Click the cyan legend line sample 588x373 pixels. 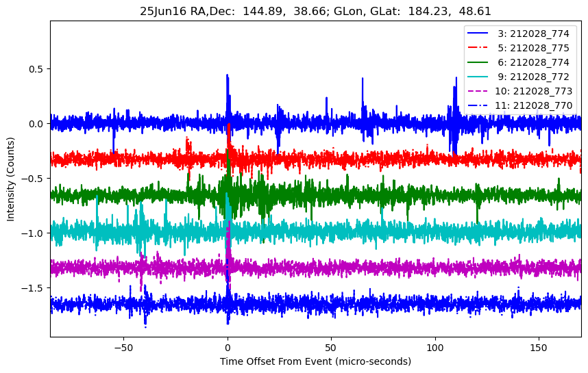coord(478,77)
